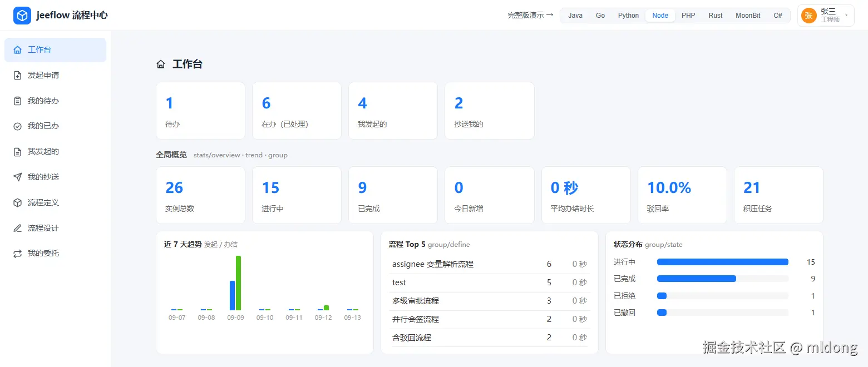The image size is (868, 367).
Task: Click the jeeflow cube logo icon
Action: [22, 16]
